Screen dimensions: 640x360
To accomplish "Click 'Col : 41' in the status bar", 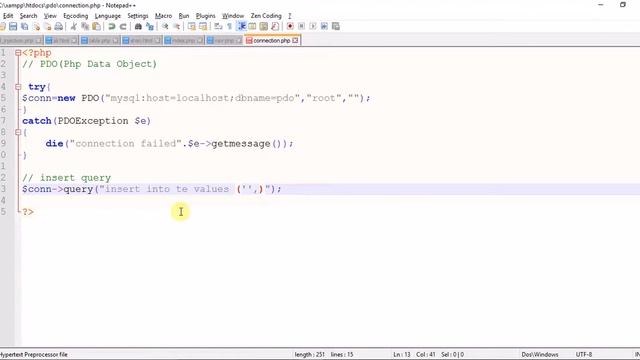I will click(x=426, y=355).
